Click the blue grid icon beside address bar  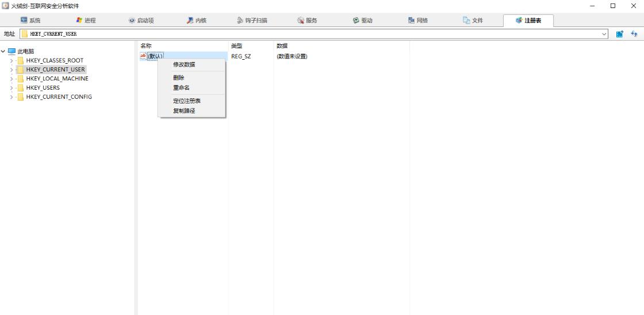(x=620, y=34)
